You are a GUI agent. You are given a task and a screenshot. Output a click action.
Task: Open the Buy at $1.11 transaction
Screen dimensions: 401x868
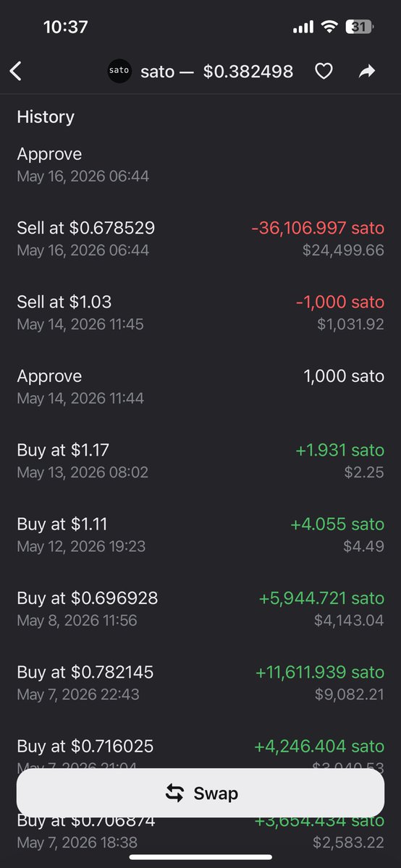click(200, 535)
